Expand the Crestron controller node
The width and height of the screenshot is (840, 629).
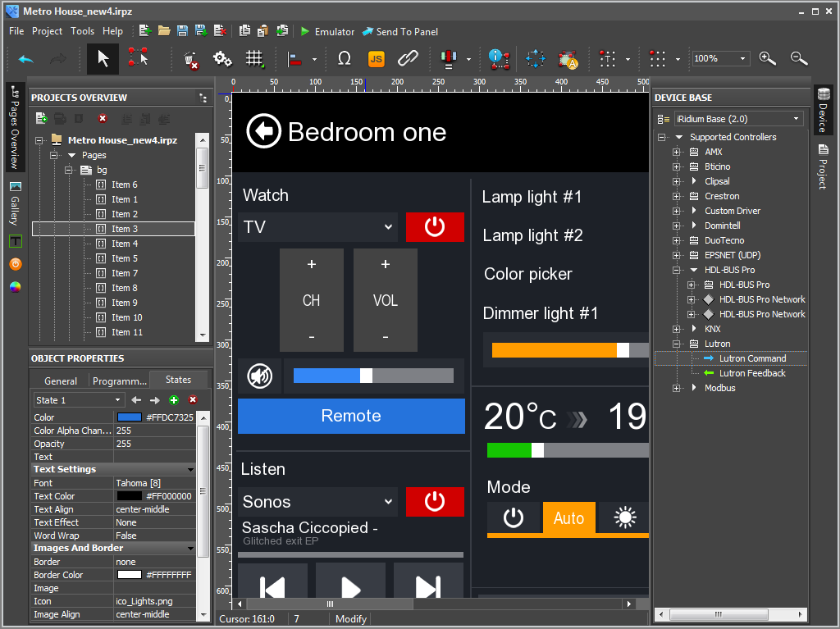click(x=677, y=197)
